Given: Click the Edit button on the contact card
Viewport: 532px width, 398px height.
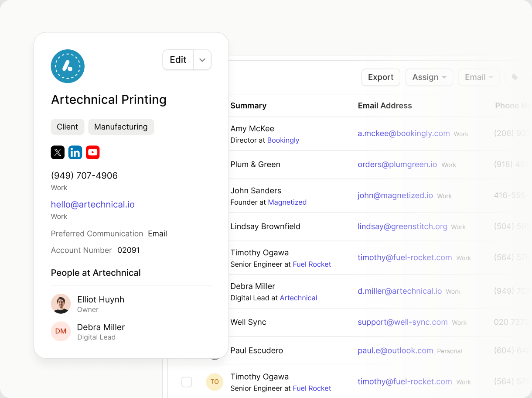Looking at the screenshot, I should 178,60.
